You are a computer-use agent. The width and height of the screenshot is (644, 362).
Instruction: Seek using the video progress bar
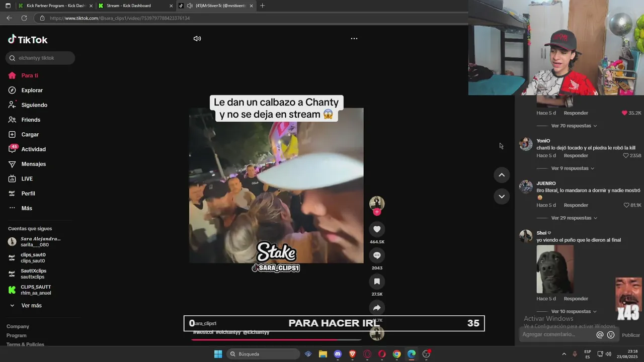276,339
